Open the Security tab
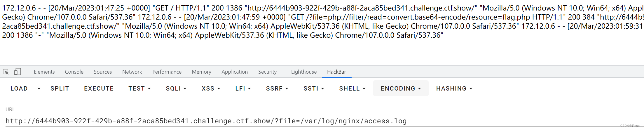The width and height of the screenshot is (644, 130). click(x=267, y=72)
